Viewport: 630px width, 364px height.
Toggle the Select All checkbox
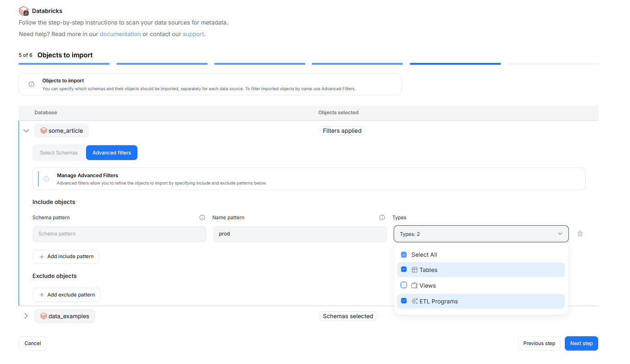click(404, 255)
